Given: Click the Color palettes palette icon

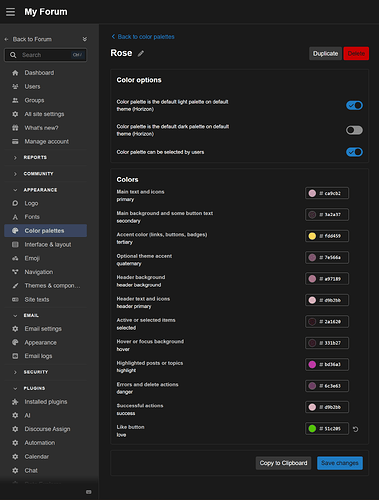Looking at the screenshot, I should click(15, 231).
